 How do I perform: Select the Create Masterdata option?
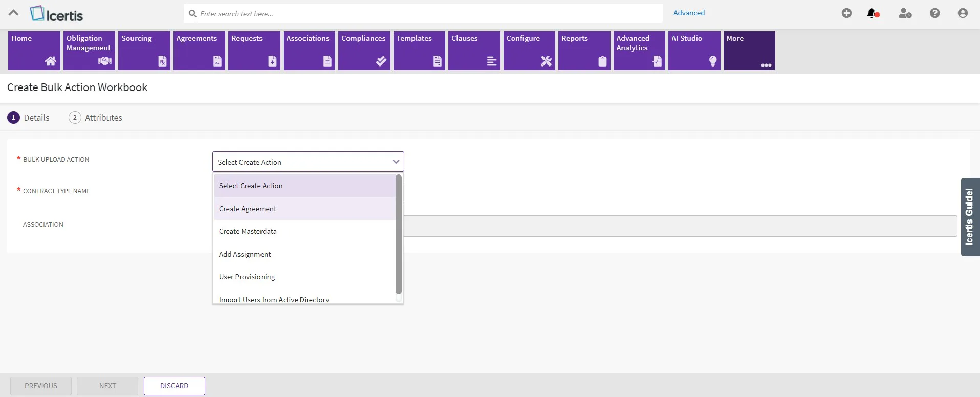(305, 231)
